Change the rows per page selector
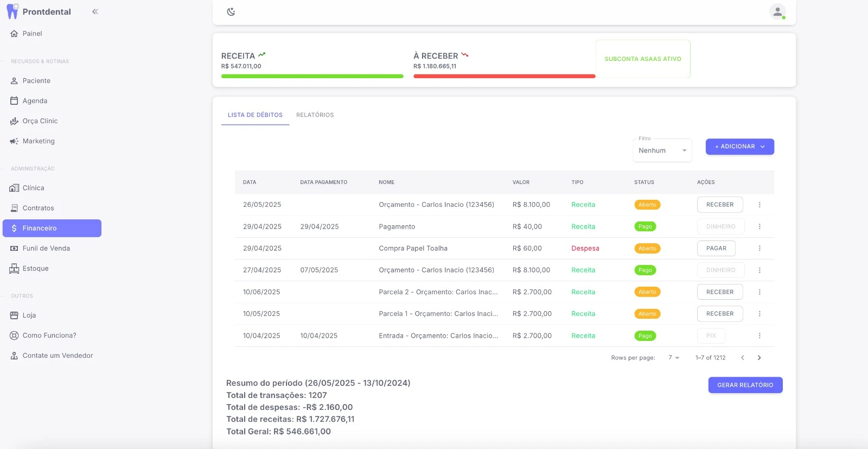 [674, 358]
